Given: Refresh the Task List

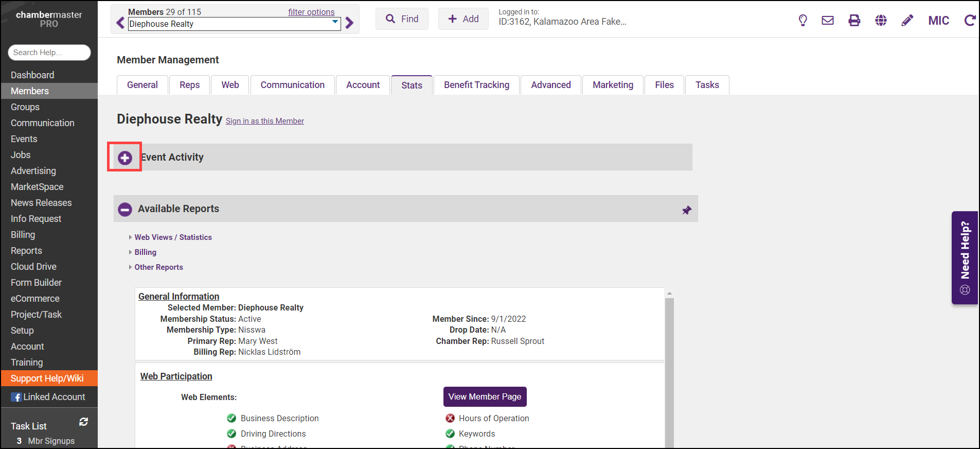Looking at the screenshot, I should click(83, 422).
